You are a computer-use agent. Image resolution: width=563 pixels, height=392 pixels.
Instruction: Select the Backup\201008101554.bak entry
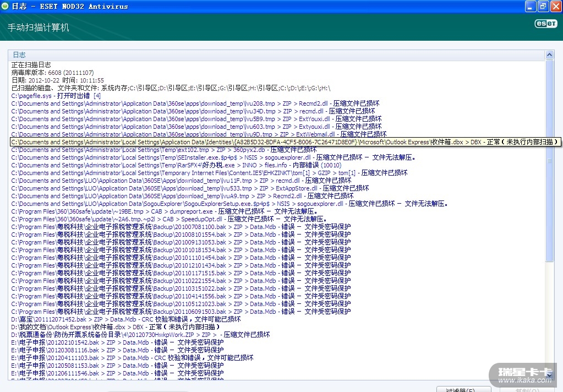[x=181, y=235]
